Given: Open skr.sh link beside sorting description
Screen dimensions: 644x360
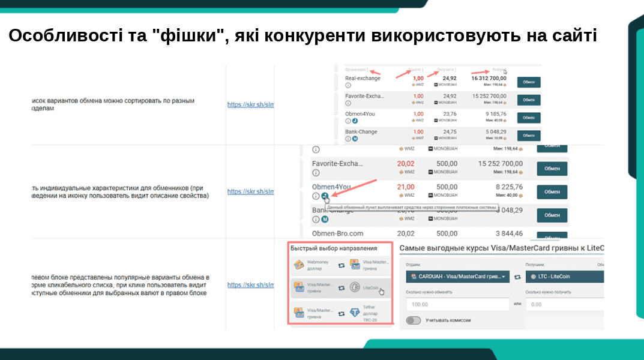Looking at the screenshot, I should point(250,104).
